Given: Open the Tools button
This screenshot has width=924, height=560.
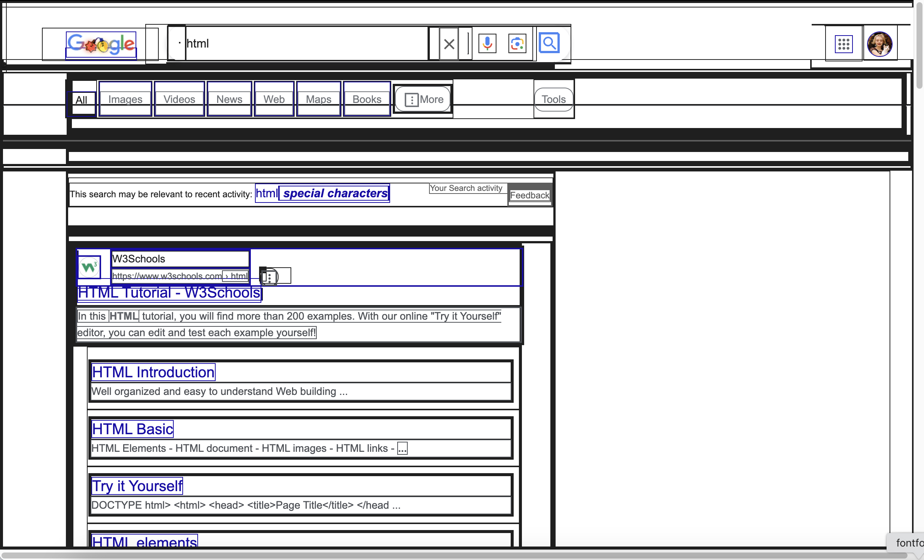Looking at the screenshot, I should [553, 99].
